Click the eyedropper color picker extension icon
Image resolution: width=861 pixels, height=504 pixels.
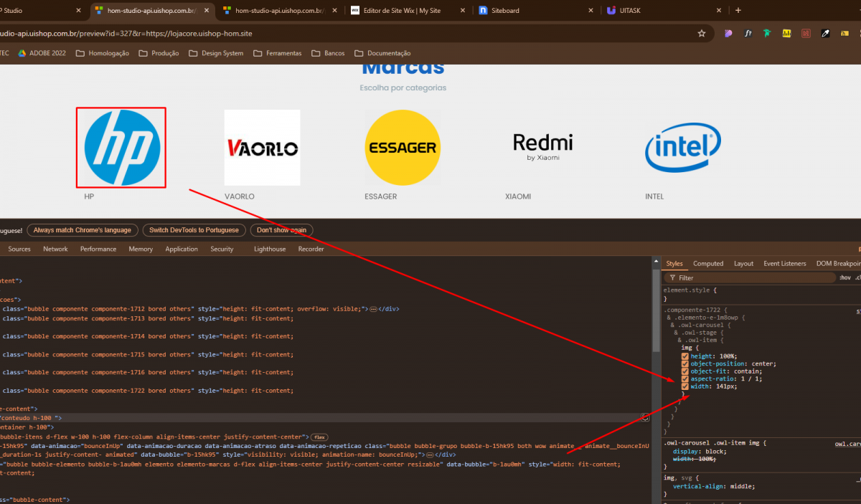tap(825, 34)
